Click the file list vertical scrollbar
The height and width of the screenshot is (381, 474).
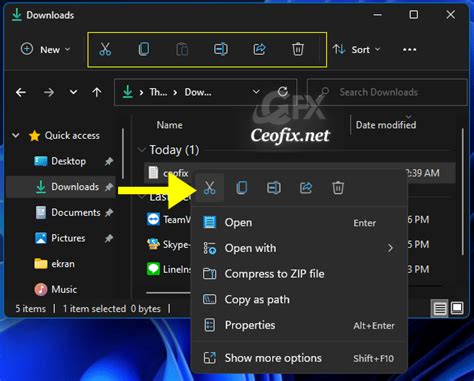(463, 192)
